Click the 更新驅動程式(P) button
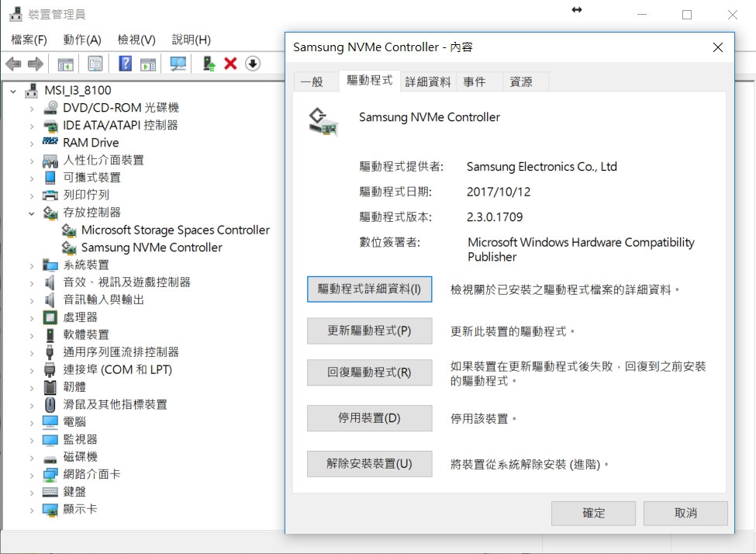 pos(369,331)
